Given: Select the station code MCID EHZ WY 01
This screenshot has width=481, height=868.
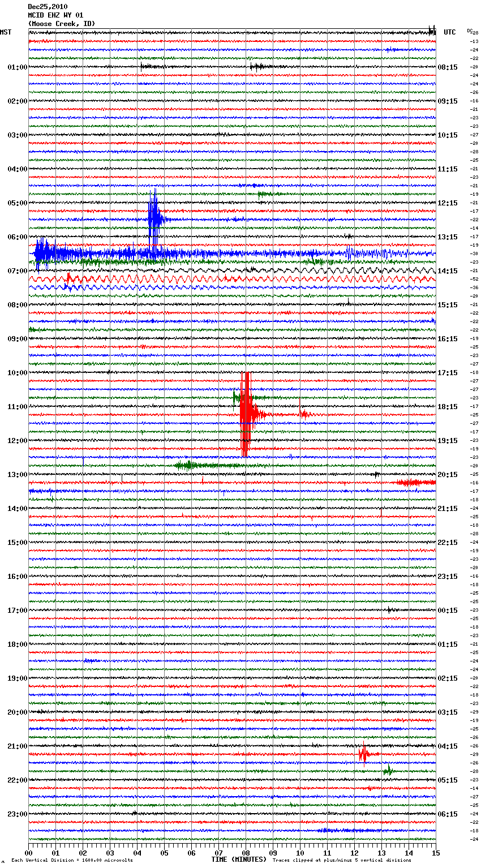Looking at the screenshot, I should pos(55,15).
